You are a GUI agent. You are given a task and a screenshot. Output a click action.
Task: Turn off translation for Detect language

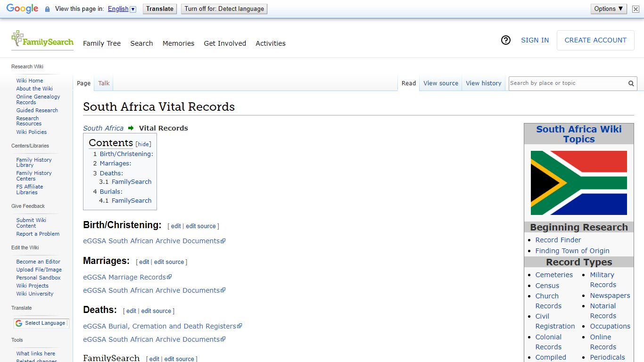(x=224, y=9)
